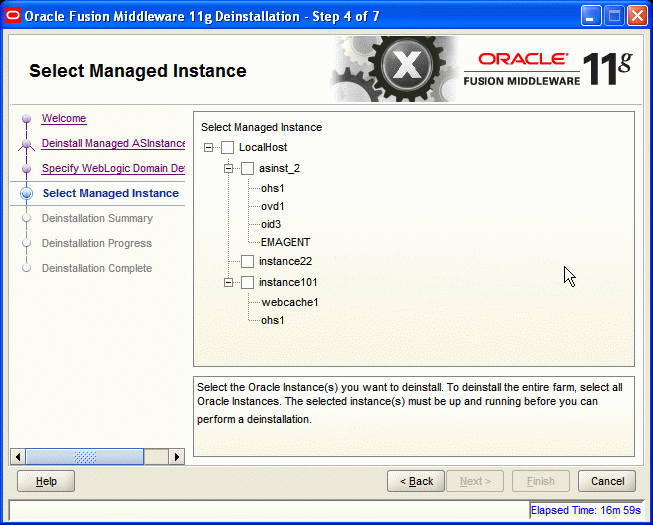Click the right scroll arrow of step list
The width and height of the screenshot is (653, 525).
[x=177, y=457]
